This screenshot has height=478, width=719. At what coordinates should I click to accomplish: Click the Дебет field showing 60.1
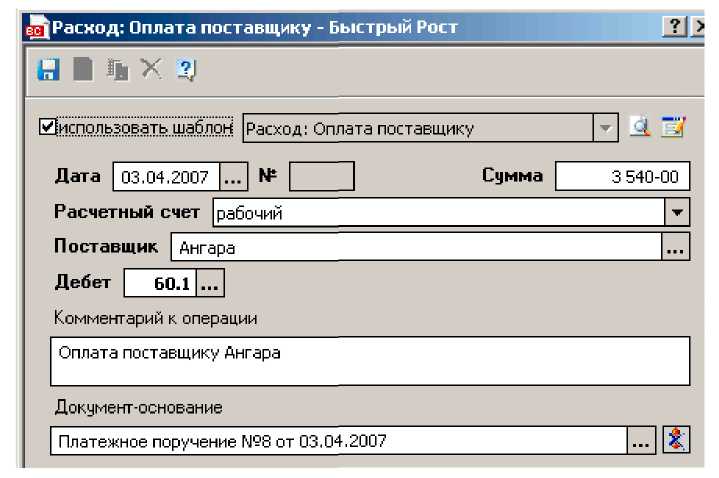pyautogui.click(x=160, y=283)
